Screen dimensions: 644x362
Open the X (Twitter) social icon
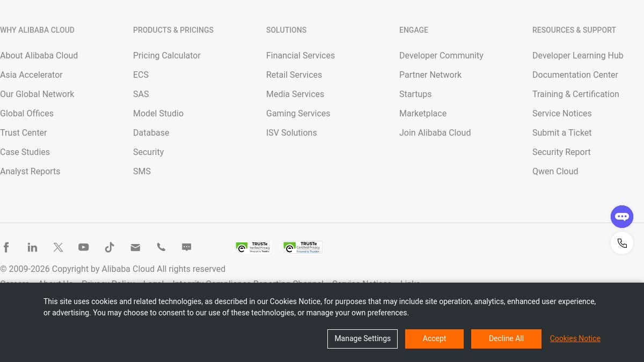point(58,247)
